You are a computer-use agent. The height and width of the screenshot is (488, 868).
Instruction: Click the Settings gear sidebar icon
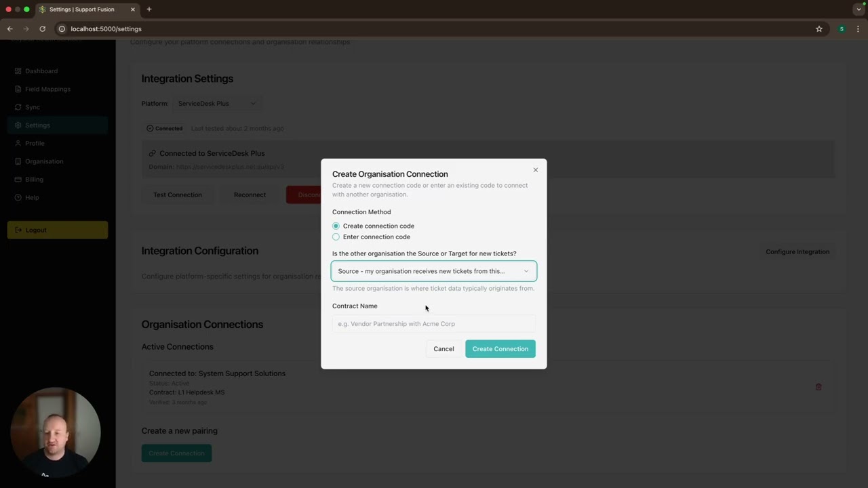point(18,125)
